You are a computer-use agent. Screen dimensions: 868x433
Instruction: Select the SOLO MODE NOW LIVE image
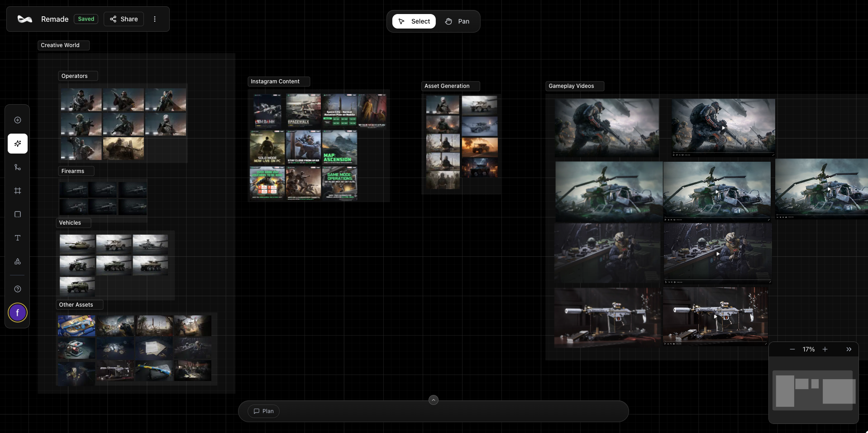[x=267, y=147]
